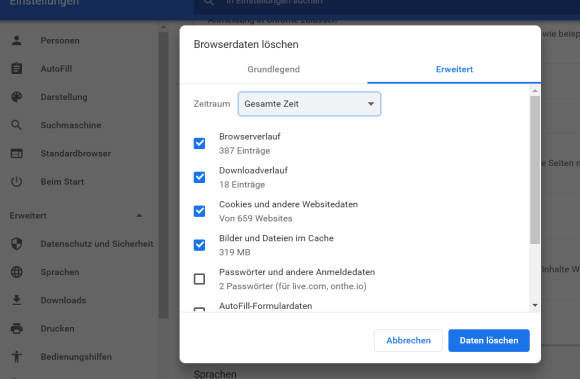Select the Sprachen globe icon
Screen dimensions: 580x379
(17, 272)
